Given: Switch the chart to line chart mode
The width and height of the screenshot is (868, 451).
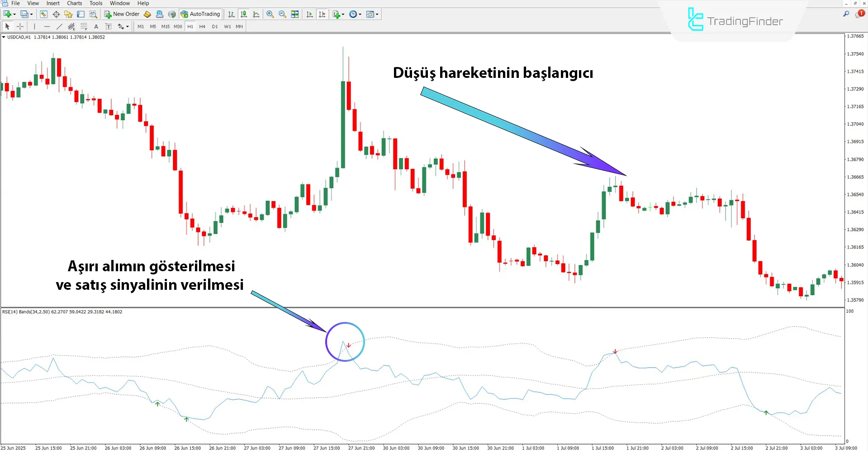Looking at the screenshot, I should point(256,14).
